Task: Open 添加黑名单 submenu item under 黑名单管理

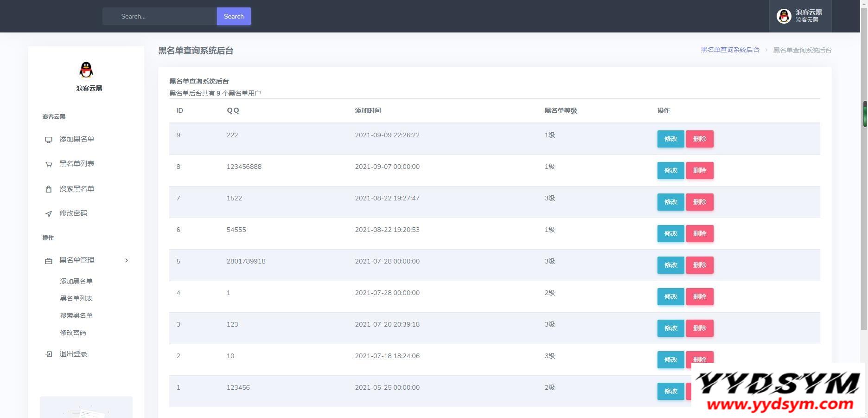Action: 76,281
